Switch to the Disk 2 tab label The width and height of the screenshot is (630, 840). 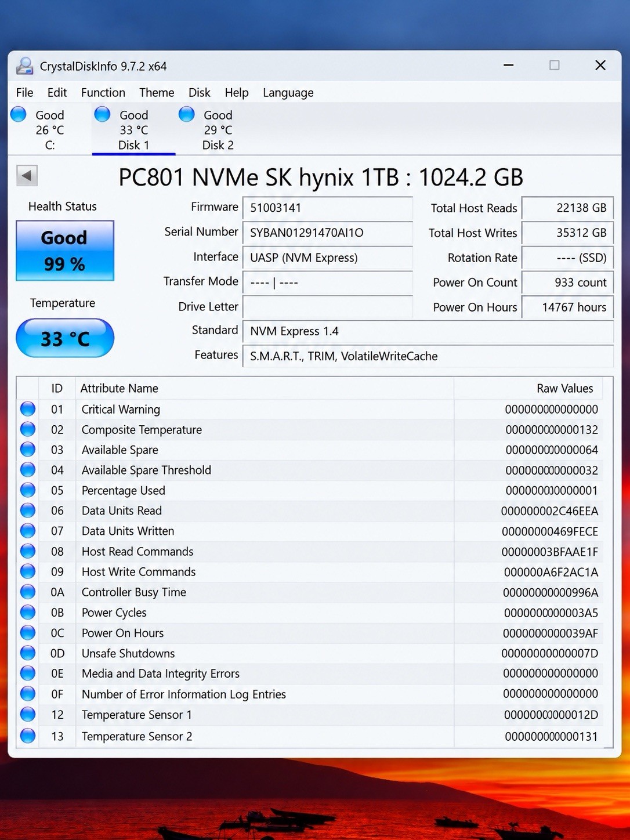(218, 145)
